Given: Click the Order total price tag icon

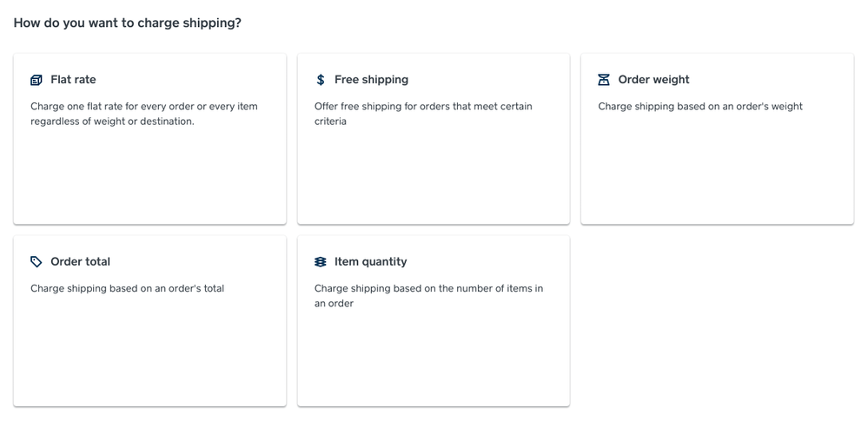Looking at the screenshot, I should (x=36, y=262).
